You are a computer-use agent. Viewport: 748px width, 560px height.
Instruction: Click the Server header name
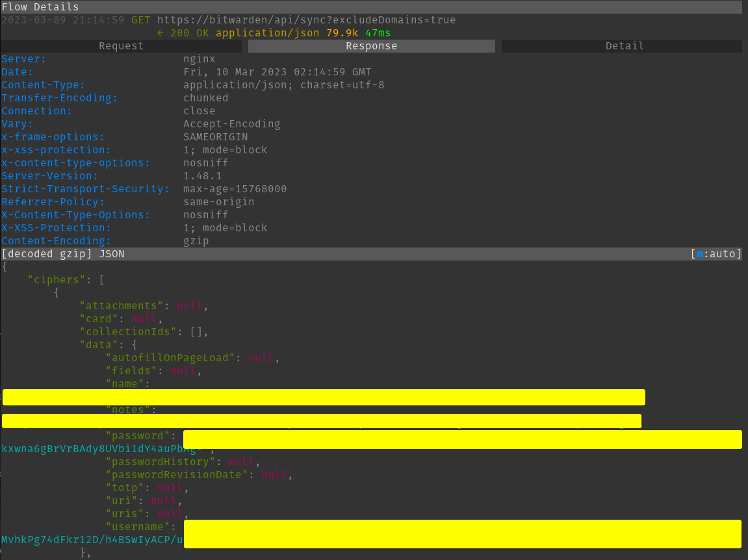click(23, 59)
